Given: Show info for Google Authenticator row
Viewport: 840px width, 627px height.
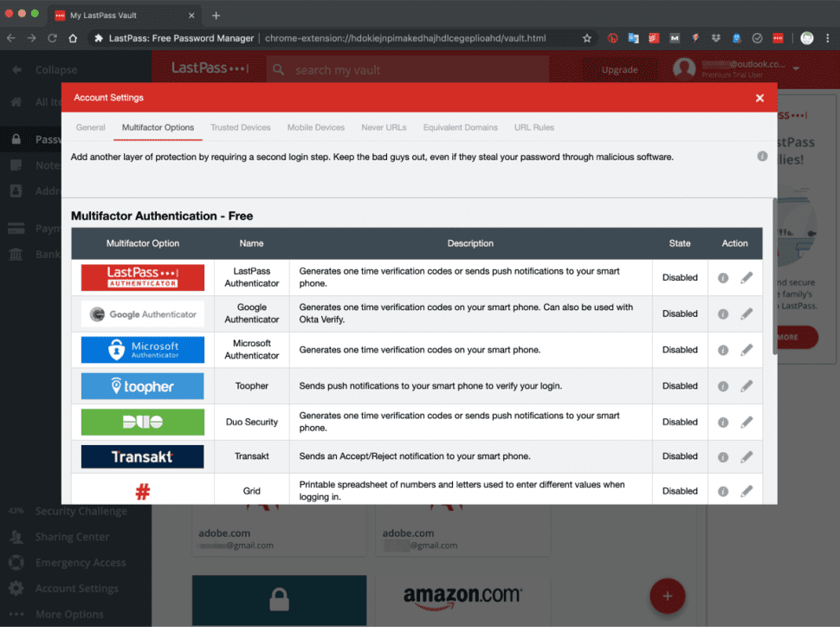Looking at the screenshot, I should click(723, 314).
